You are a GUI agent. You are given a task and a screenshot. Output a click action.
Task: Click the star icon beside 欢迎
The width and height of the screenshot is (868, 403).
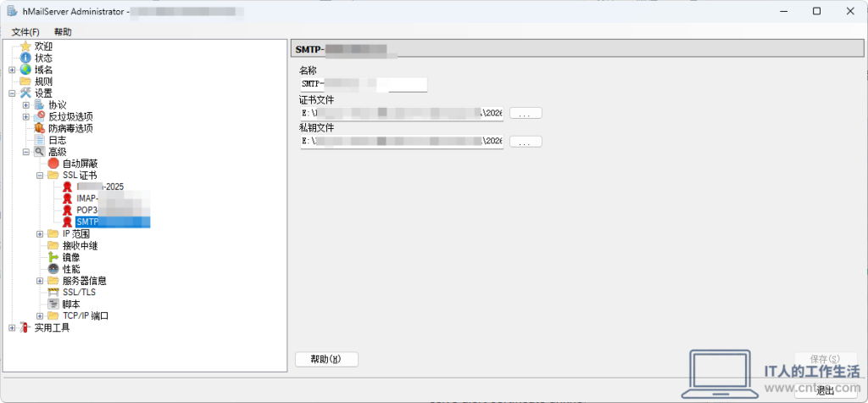[25, 47]
